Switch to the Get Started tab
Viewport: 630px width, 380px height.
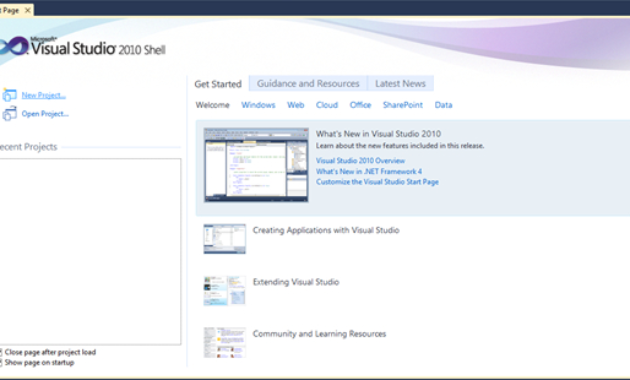(x=218, y=84)
